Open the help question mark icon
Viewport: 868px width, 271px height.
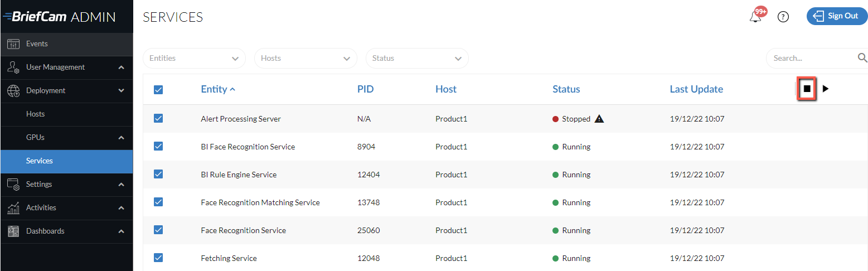click(783, 17)
